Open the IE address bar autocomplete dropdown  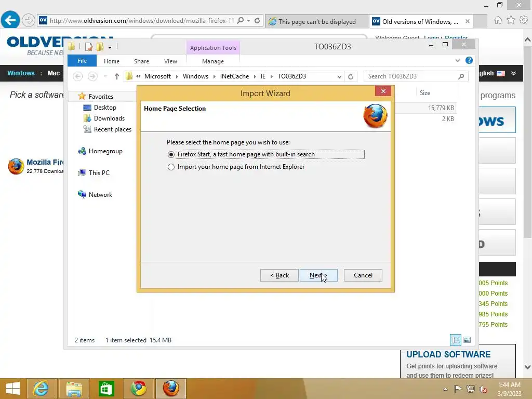tap(249, 21)
